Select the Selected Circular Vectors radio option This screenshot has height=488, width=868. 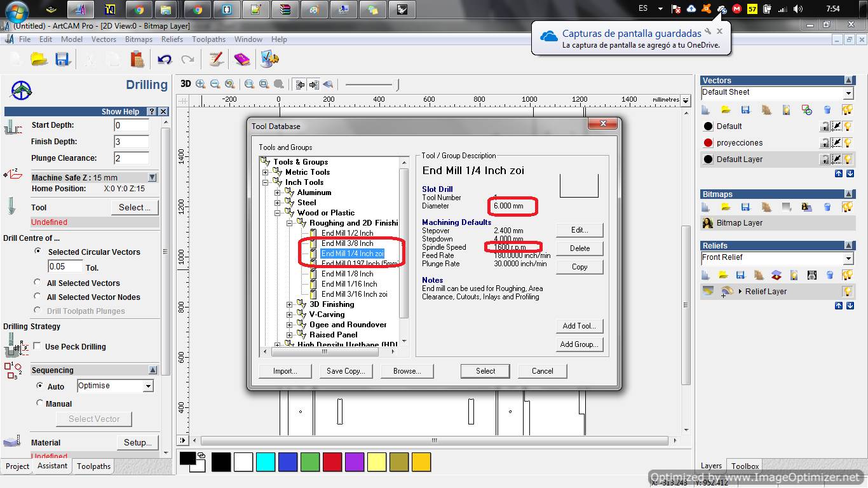pos(38,252)
